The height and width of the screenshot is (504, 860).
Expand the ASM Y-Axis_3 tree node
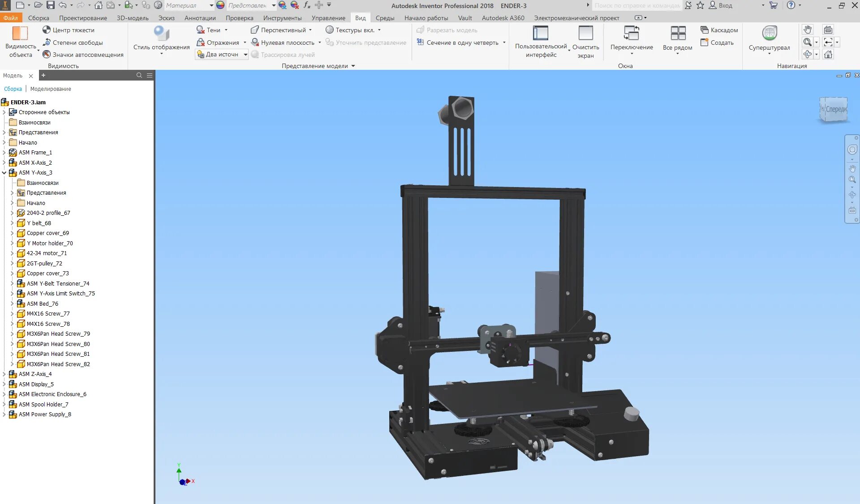[x=5, y=173]
